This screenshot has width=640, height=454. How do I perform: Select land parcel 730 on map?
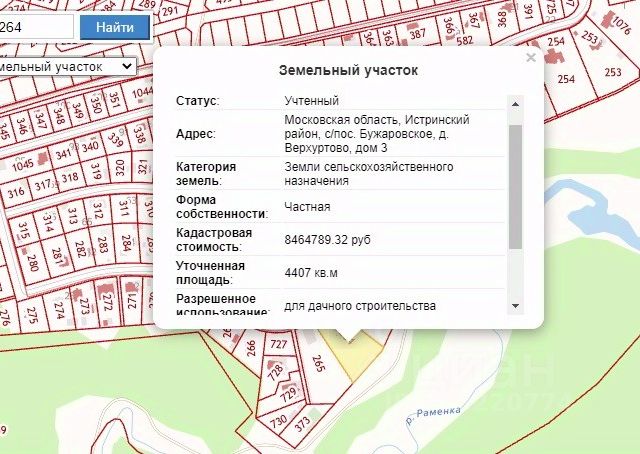(x=278, y=421)
